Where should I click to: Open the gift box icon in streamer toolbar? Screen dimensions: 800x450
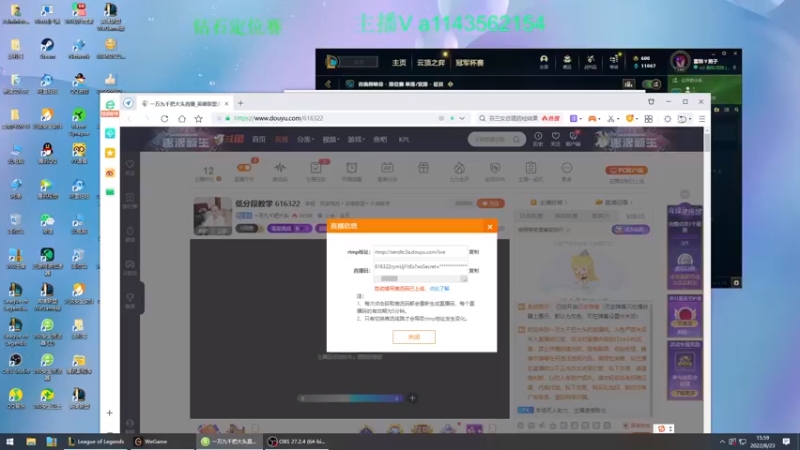click(423, 168)
